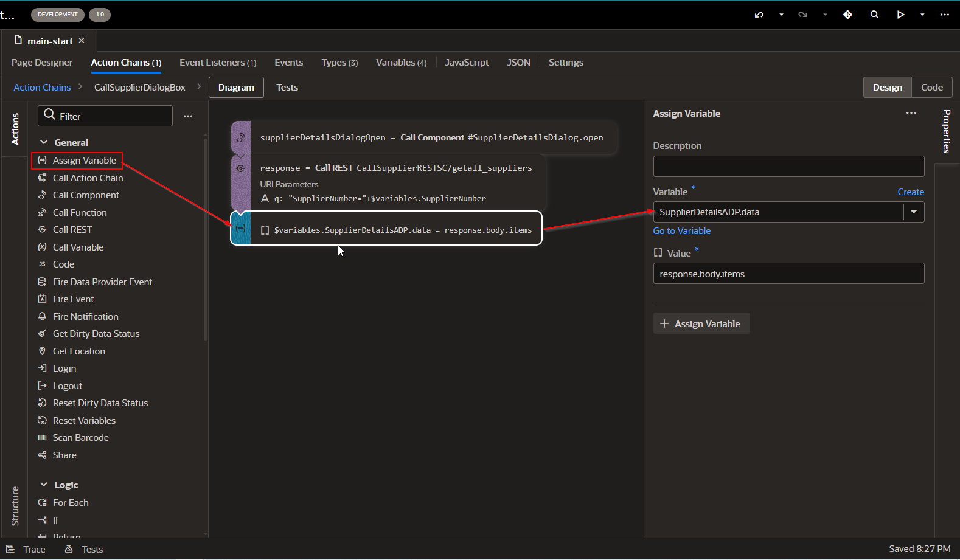
Task: Select Call Variable action icon
Action: coord(42,247)
